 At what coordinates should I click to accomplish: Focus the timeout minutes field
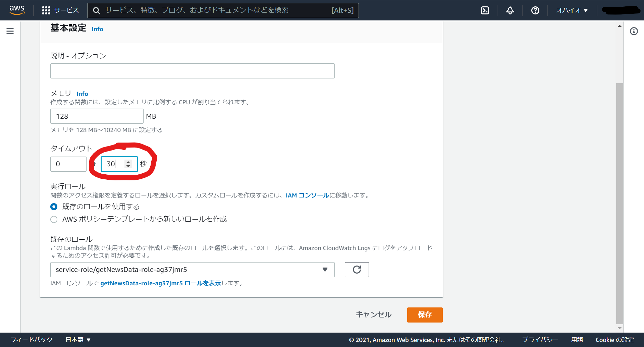(68, 164)
